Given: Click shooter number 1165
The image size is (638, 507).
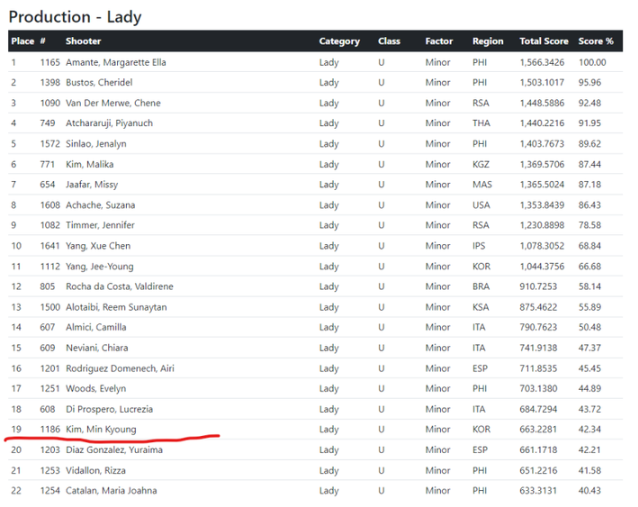Looking at the screenshot, I should tap(50, 62).
